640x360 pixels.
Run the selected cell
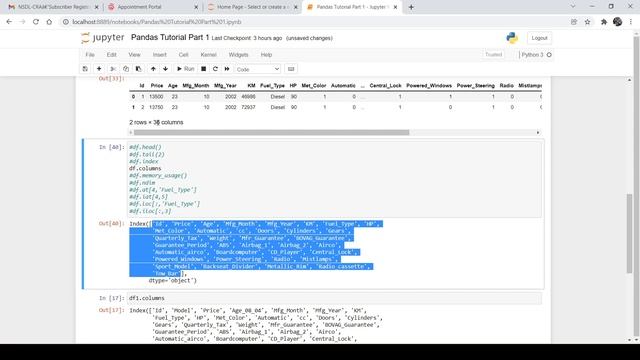185,69
